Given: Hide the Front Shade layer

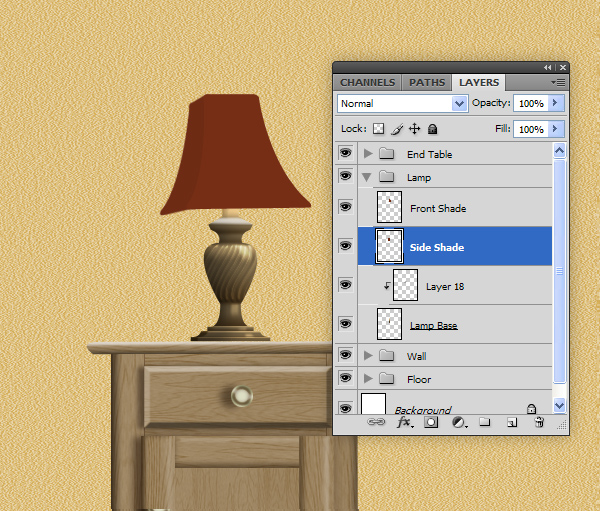Looking at the screenshot, I should (346, 207).
